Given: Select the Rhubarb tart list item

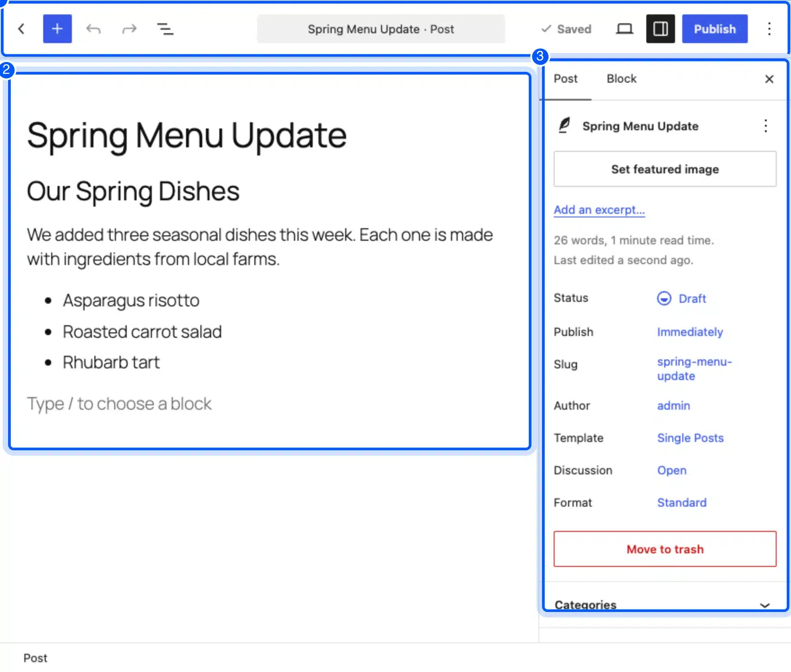Looking at the screenshot, I should tap(111, 362).
